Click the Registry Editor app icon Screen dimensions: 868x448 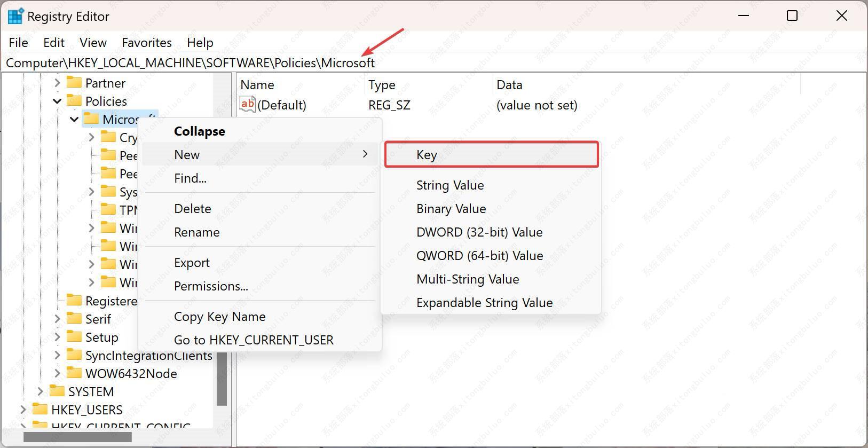point(15,16)
